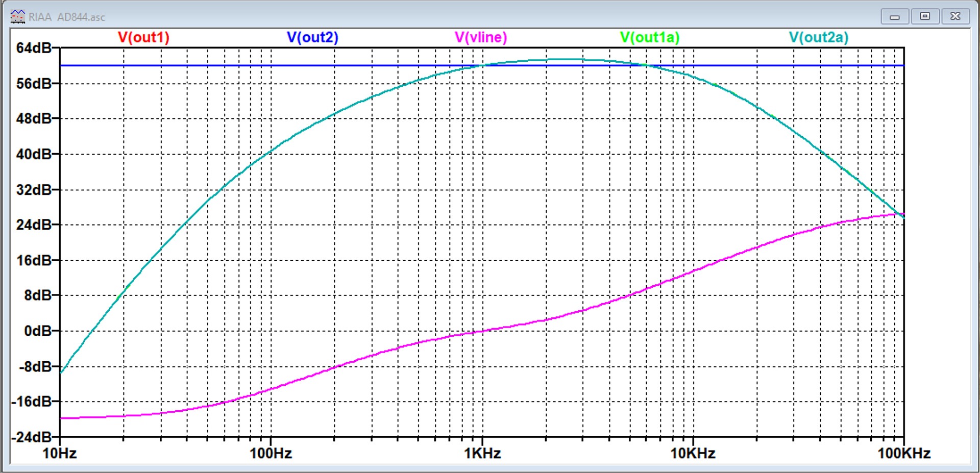Click the 100Hz horizontal axis label
980x473 pixels.
click(271, 453)
